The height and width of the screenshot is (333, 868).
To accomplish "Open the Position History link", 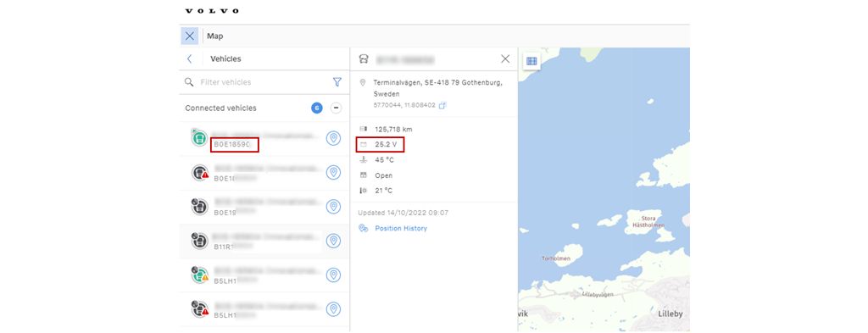I will coord(401,229).
